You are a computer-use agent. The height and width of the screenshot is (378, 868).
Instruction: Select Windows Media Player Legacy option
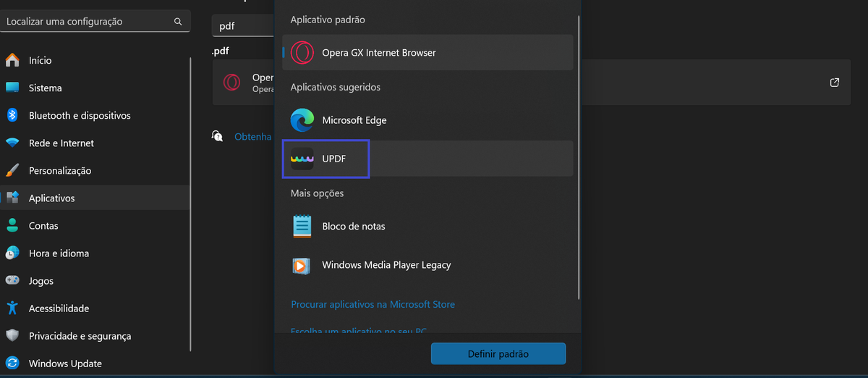427,265
